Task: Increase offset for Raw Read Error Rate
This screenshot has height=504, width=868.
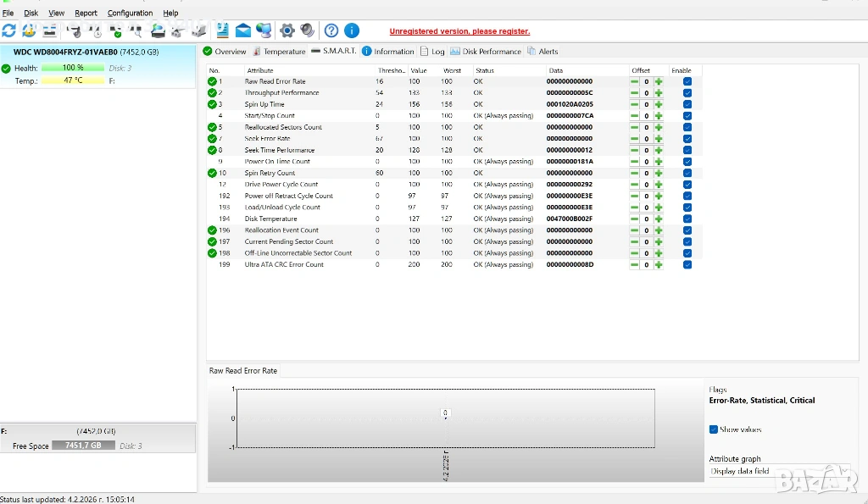Action: pos(659,81)
